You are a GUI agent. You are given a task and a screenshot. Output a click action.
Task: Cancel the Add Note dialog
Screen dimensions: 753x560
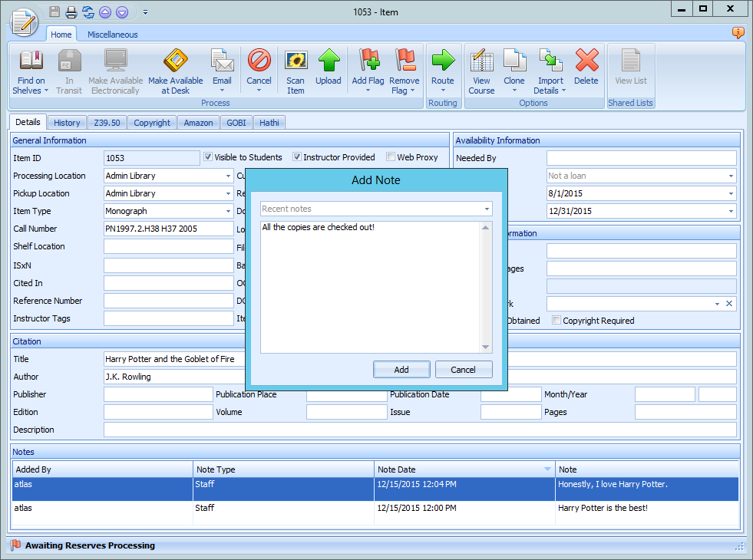(x=464, y=369)
